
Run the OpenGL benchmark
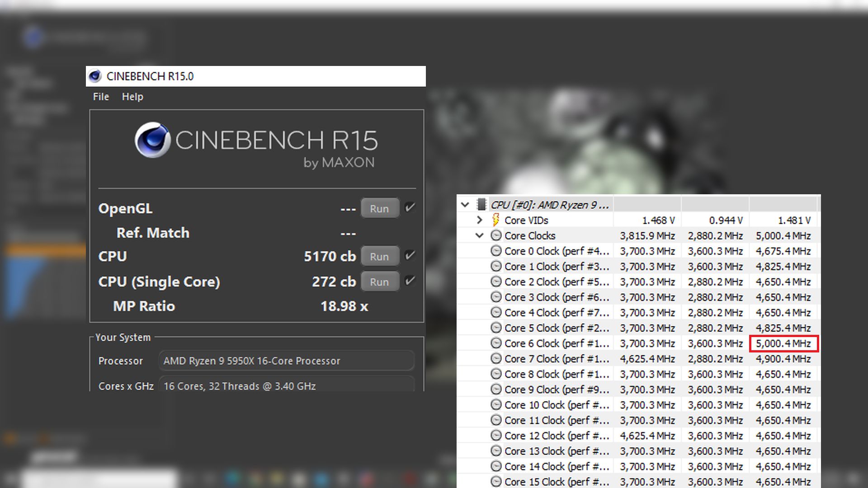[380, 208]
